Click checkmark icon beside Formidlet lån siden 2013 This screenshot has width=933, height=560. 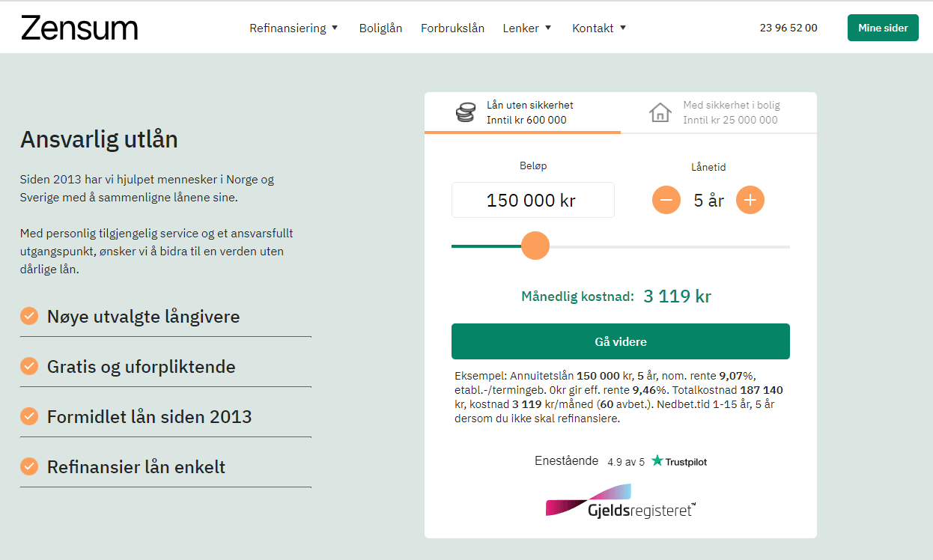tap(29, 416)
